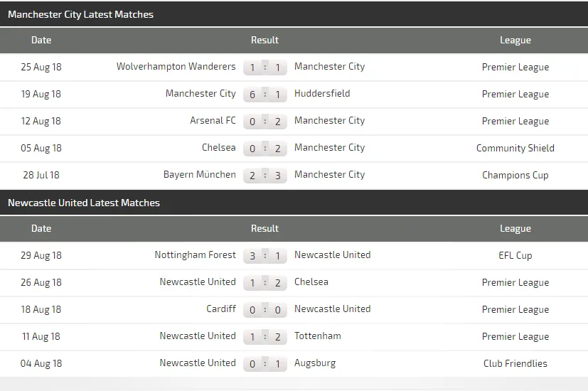Click the 25 Aug 18 date
This screenshot has width=588, height=391.
tap(41, 68)
